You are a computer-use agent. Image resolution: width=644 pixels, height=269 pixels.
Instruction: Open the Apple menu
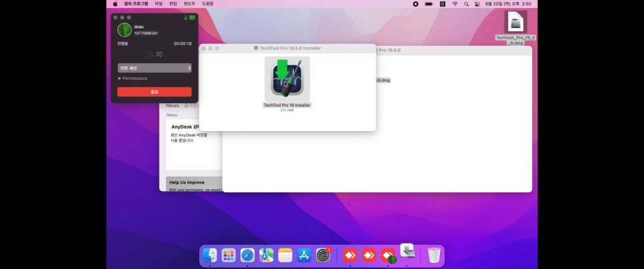(x=115, y=4)
